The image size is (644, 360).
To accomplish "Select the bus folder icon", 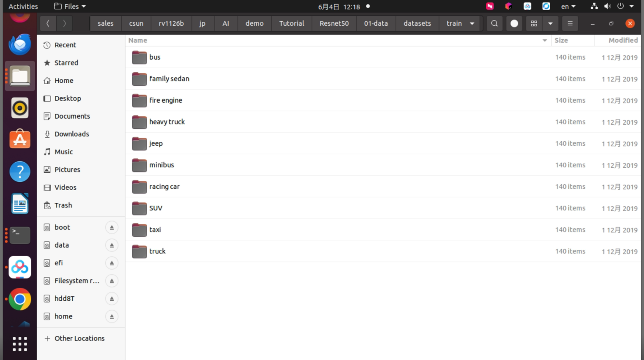I will click(139, 57).
